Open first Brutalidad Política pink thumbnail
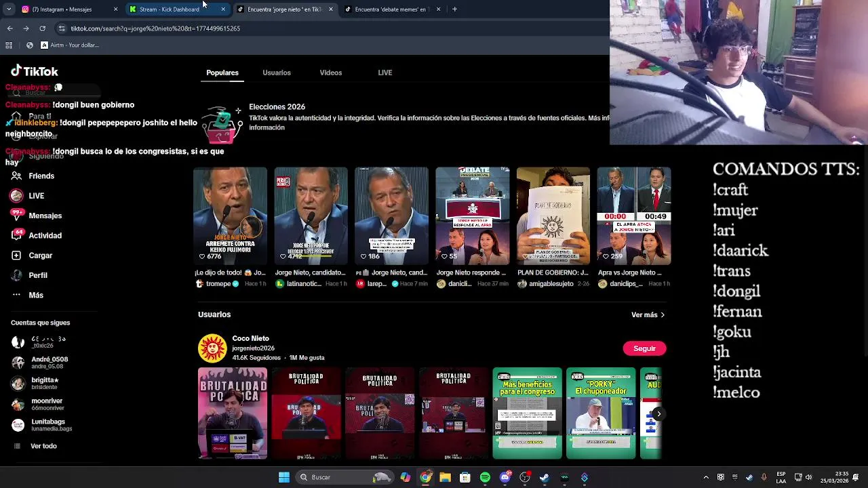Screen dimensions: 868x488 233,413
